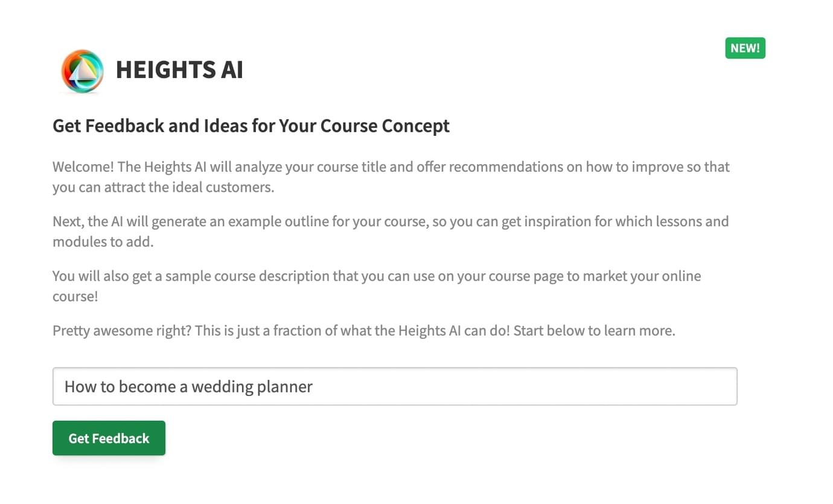Click the Heights AI circular logo

[83, 71]
